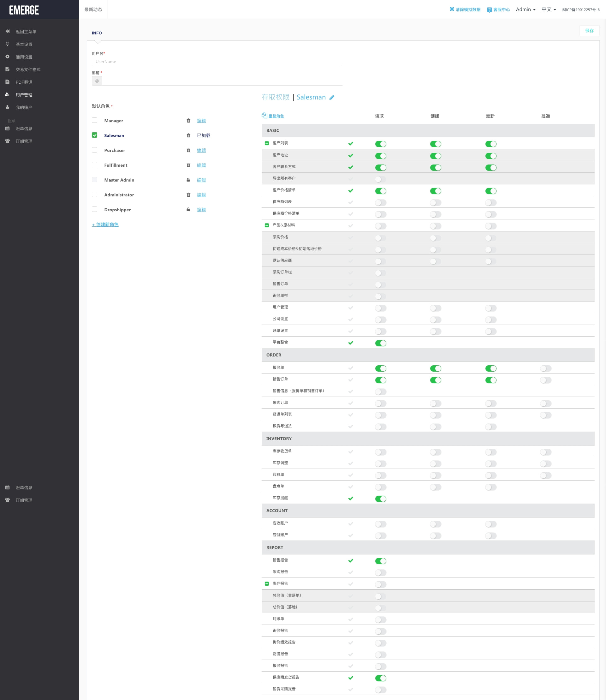The image size is (606, 700).
Task: Collapse the 产品&原材料 permission group
Action: (x=266, y=225)
